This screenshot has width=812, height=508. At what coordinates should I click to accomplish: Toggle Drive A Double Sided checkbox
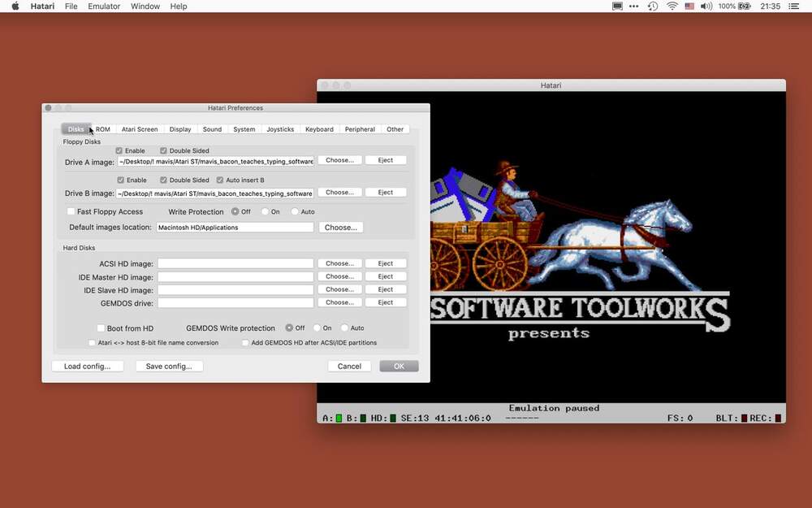point(163,151)
